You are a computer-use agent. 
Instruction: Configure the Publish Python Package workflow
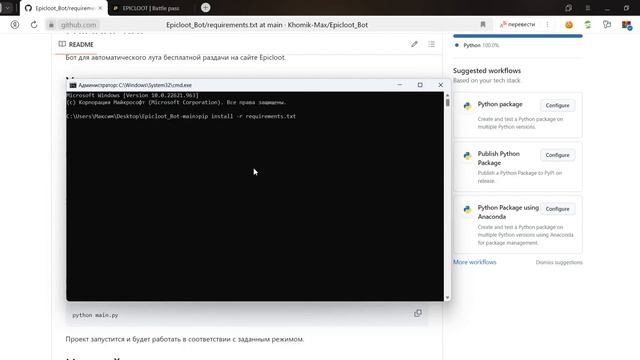click(x=558, y=155)
